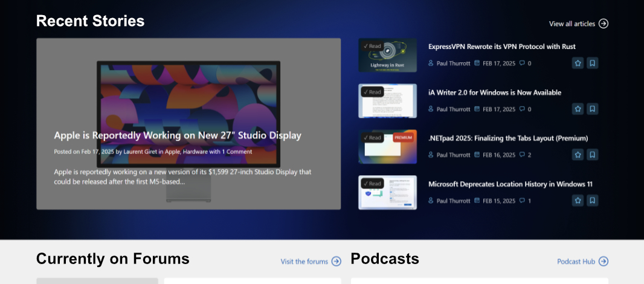Bookmark the .NETpad 2025 article
Screen dimensions: 644x284
click(x=592, y=155)
